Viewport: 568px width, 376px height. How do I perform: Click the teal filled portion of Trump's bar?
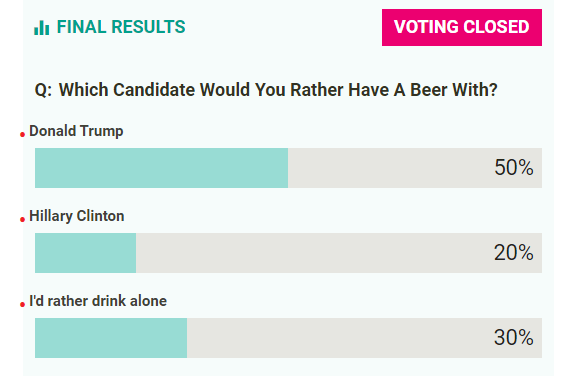click(162, 168)
